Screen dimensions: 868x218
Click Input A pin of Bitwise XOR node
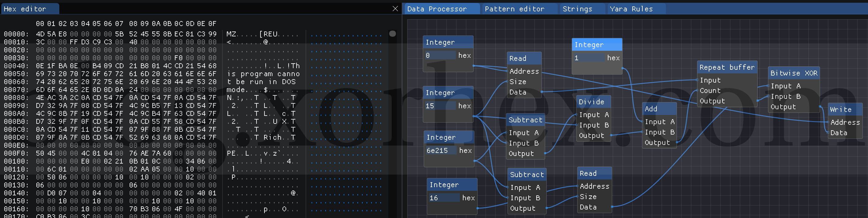coord(768,86)
